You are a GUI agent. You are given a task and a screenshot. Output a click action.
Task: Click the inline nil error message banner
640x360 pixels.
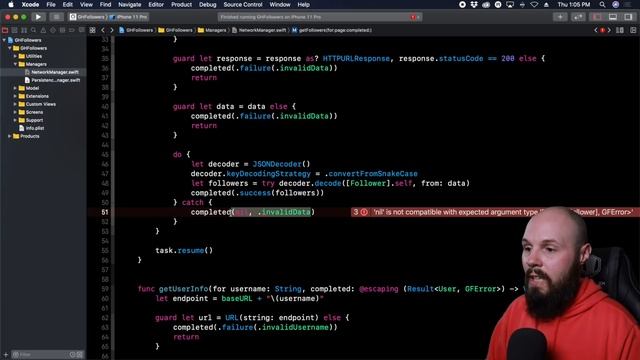click(496, 212)
